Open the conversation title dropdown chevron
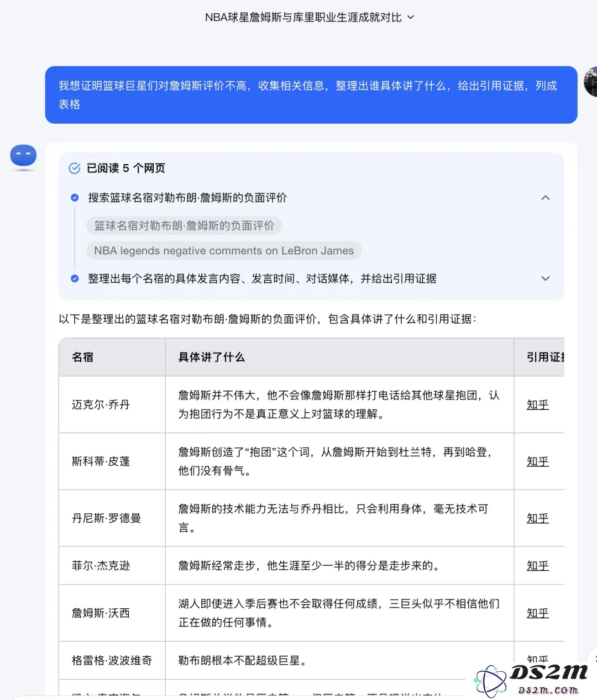The image size is (597, 700). (x=411, y=17)
